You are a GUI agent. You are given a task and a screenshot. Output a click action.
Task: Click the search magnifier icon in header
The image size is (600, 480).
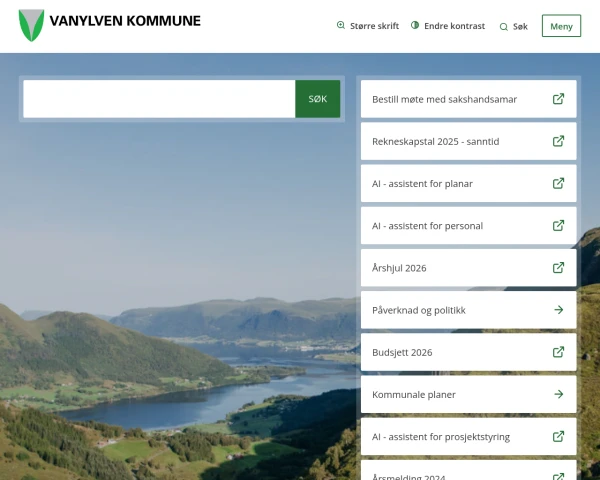(503, 27)
